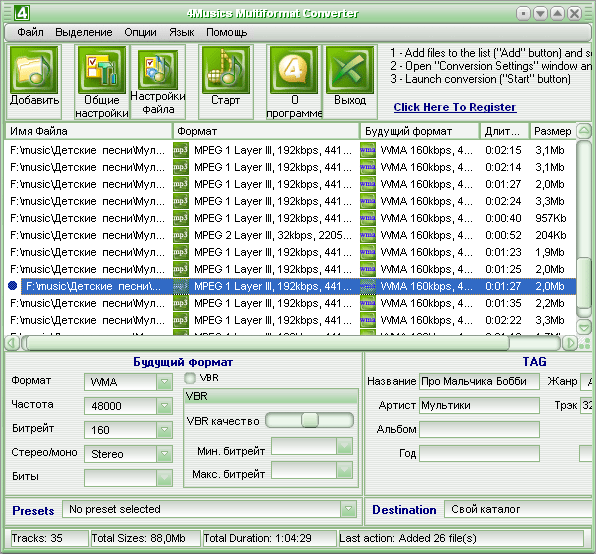Open the О программе (About) icon
The width and height of the screenshot is (596, 554).
(x=294, y=70)
